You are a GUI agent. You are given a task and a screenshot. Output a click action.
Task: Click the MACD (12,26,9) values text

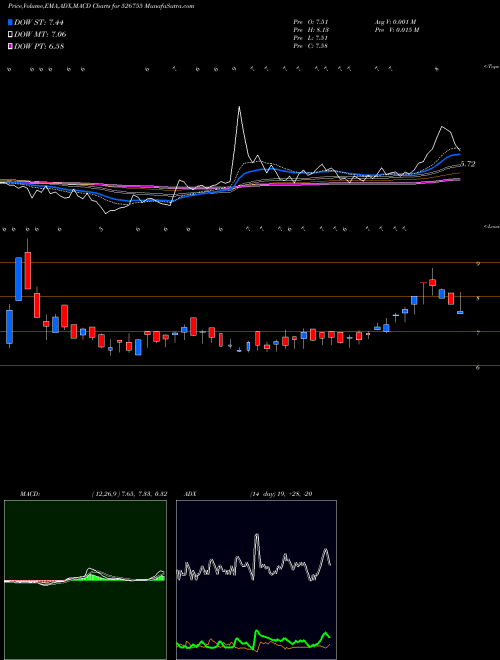point(129,494)
